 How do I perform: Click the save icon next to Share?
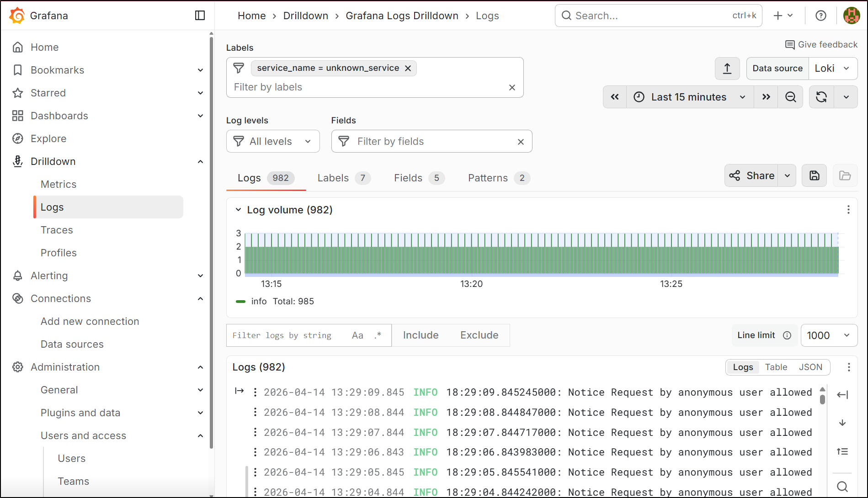click(x=814, y=176)
